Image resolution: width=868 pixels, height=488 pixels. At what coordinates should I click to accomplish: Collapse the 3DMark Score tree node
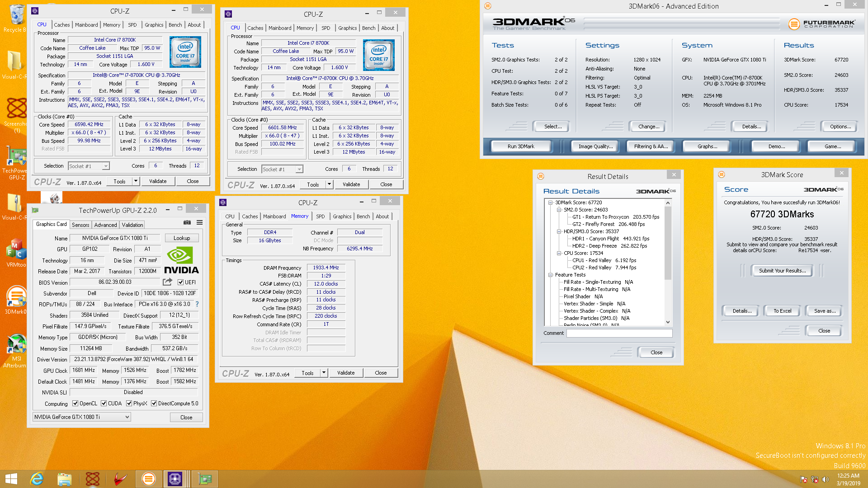click(x=550, y=203)
